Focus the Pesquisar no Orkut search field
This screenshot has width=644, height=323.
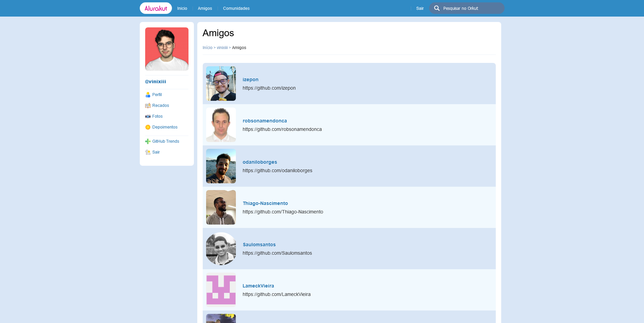[467, 8]
